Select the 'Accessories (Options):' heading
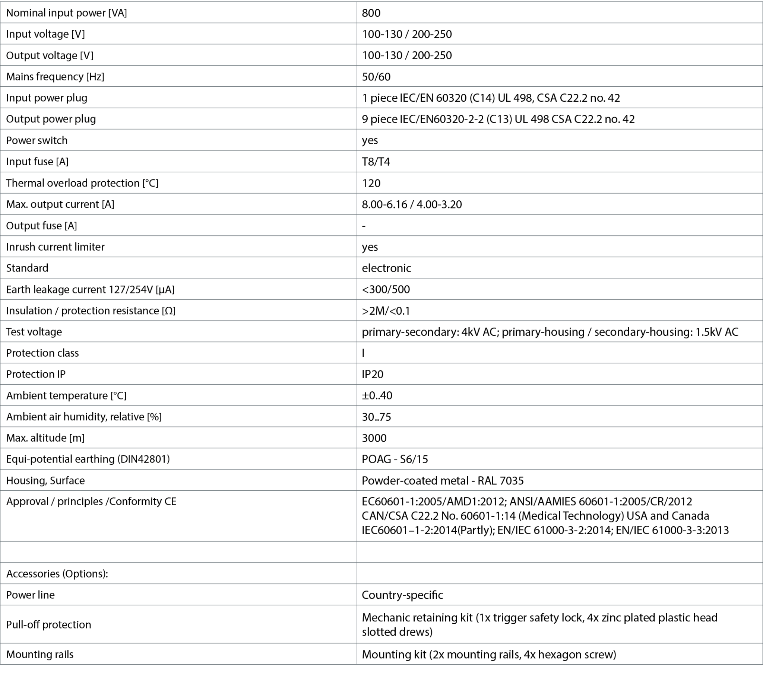Image resolution: width=763 pixels, height=700 pixels. [57, 573]
